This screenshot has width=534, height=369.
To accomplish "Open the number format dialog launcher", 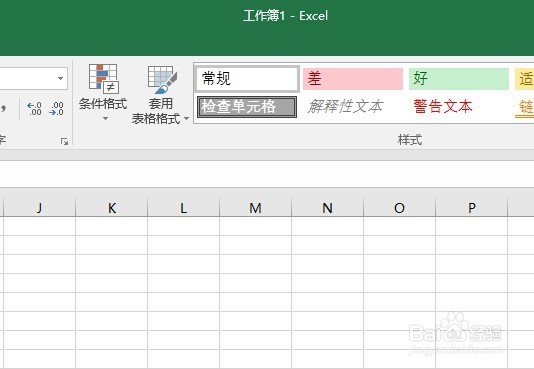I will (64, 142).
